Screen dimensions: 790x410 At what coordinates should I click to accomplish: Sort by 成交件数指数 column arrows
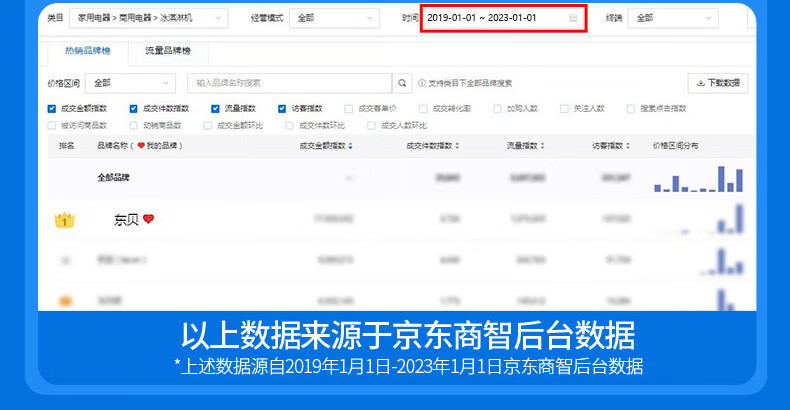tap(457, 146)
